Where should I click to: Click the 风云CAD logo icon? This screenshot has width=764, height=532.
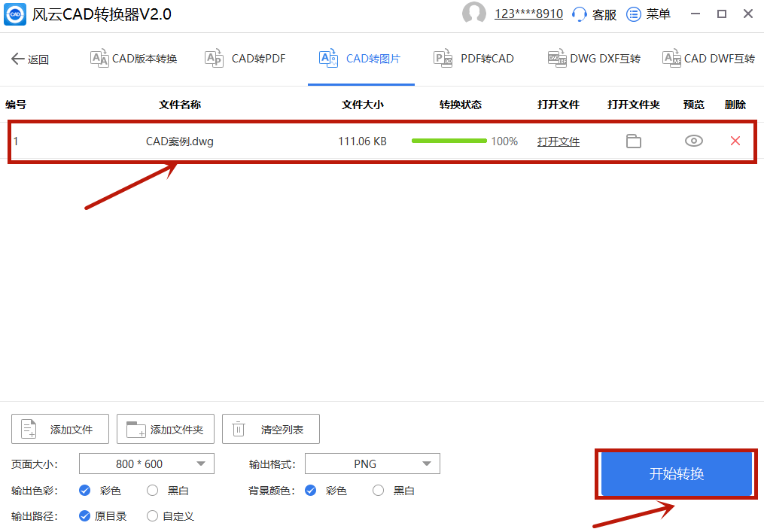pos(15,14)
